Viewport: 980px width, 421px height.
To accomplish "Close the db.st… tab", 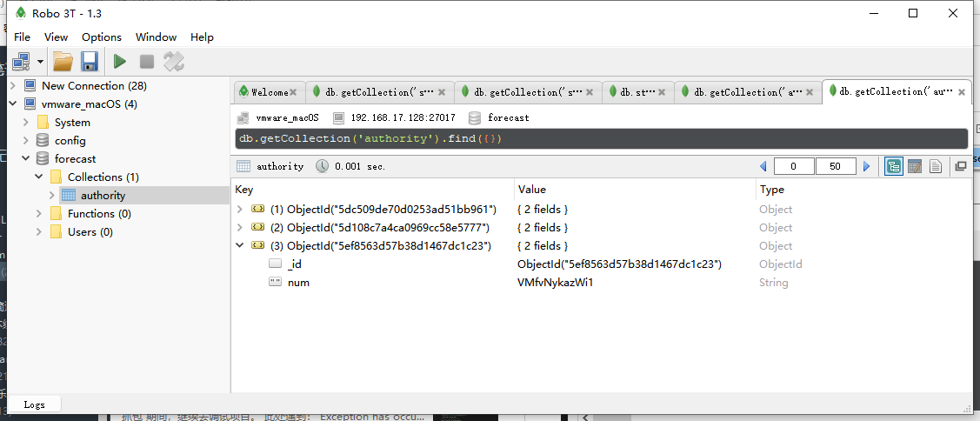I will pyautogui.click(x=663, y=92).
